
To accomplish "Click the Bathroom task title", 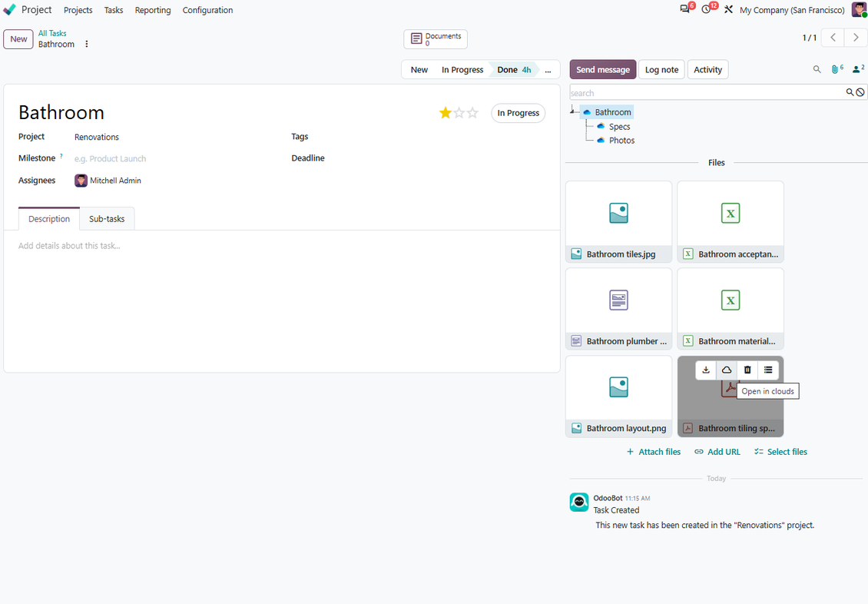I will 61,112.
